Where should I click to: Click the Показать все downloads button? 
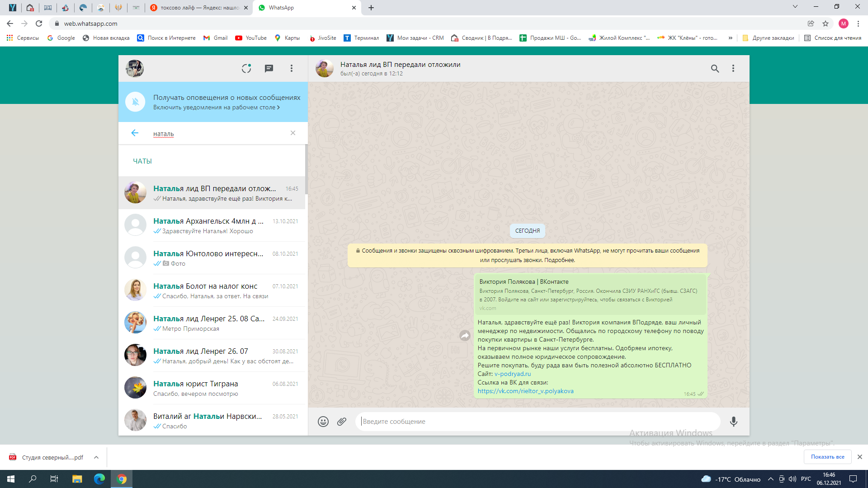pyautogui.click(x=827, y=457)
